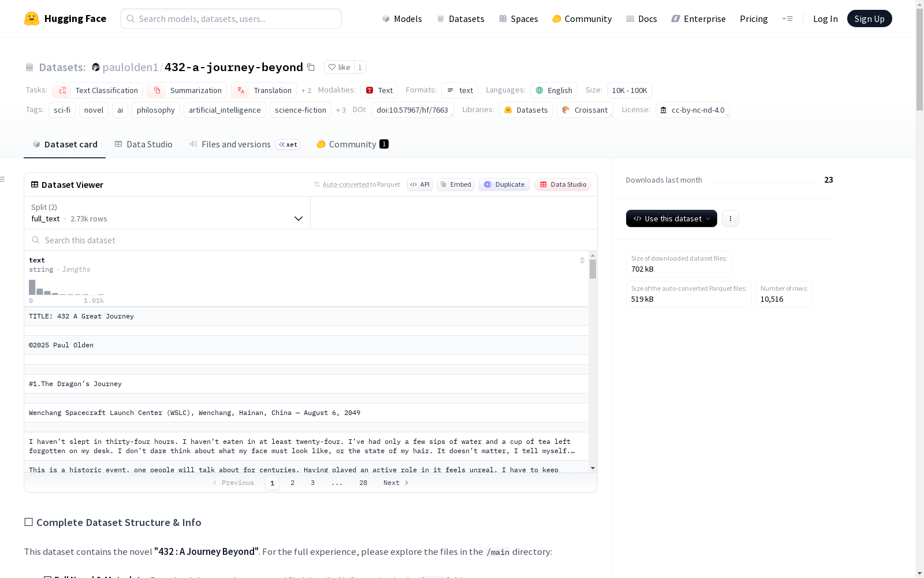Click Log In

click(825, 18)
